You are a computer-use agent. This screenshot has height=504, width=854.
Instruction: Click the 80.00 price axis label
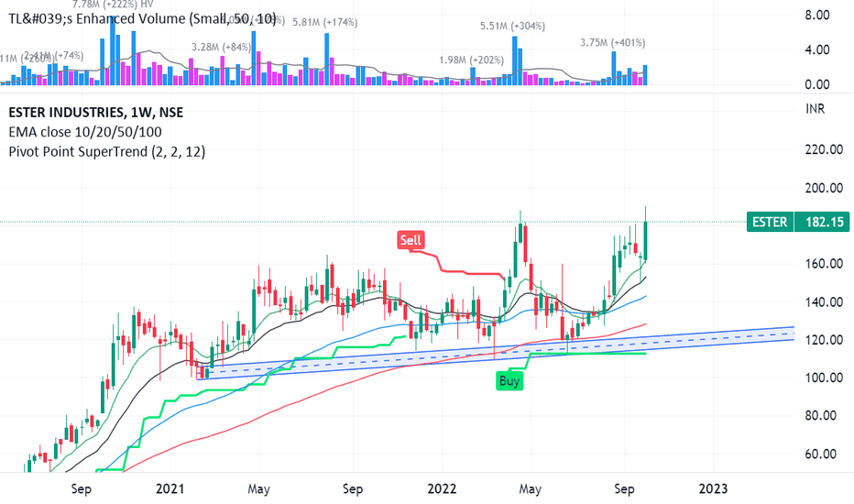[821, 416]
